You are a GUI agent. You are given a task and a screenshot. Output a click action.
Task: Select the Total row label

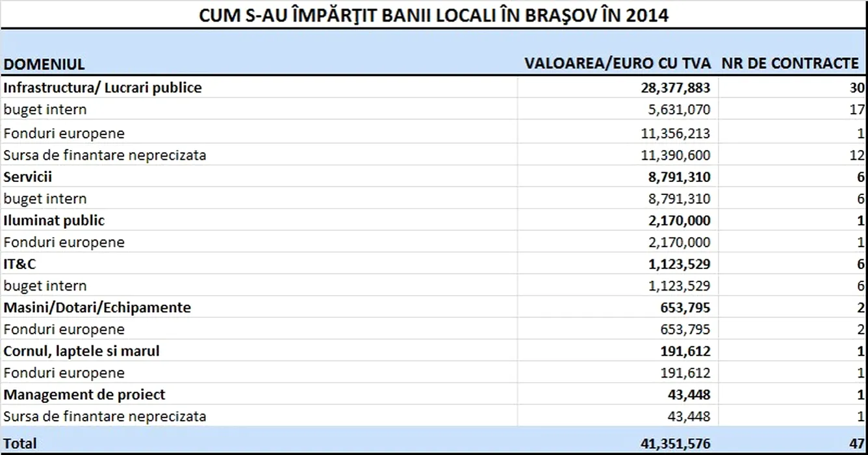[x=20, y=443]
